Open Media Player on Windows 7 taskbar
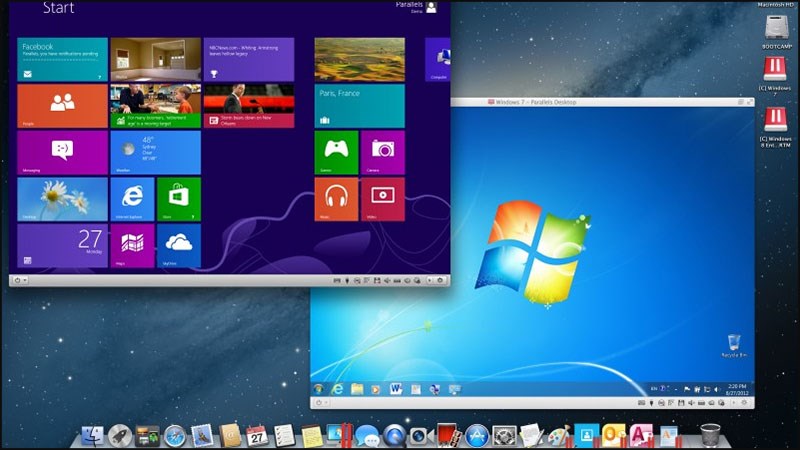 376,389
